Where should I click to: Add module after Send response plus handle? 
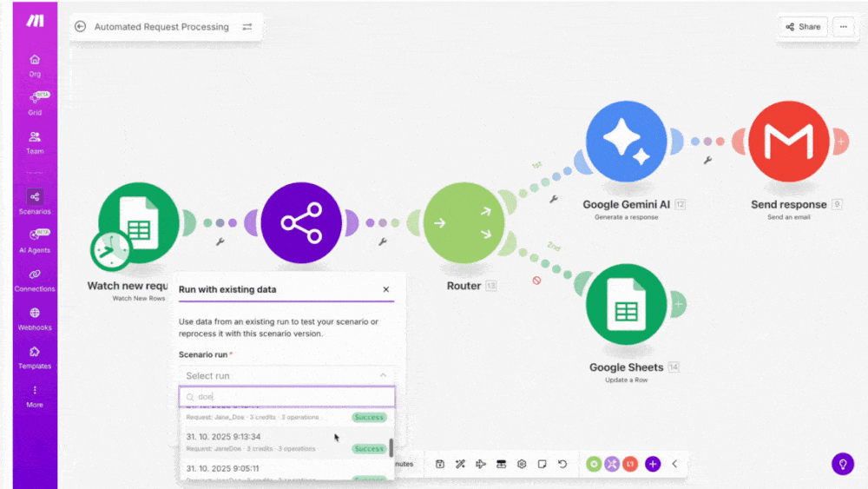click(x=841, y=142)
